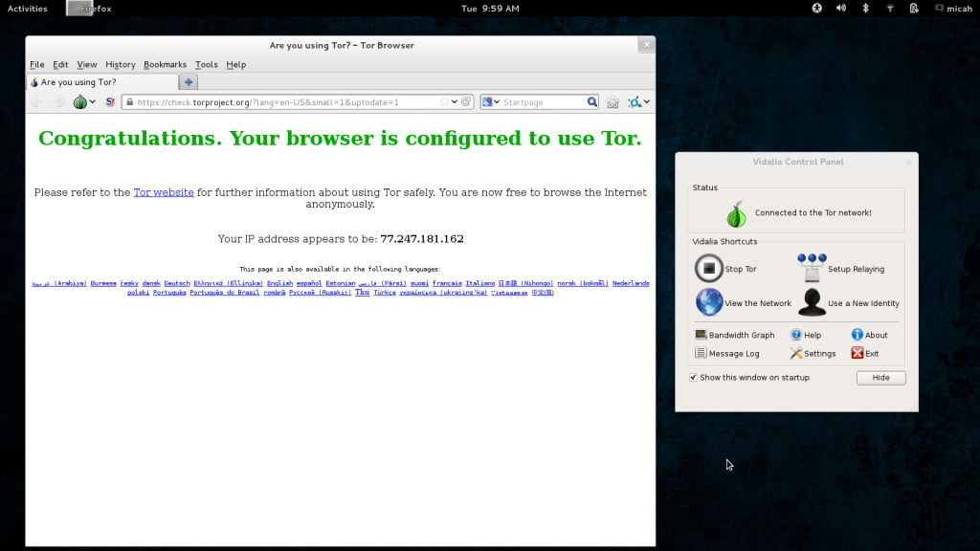This screenshot has width=980, height=551.
Task: Click Stop Tor in Vidalia
Action: [725, 269]
